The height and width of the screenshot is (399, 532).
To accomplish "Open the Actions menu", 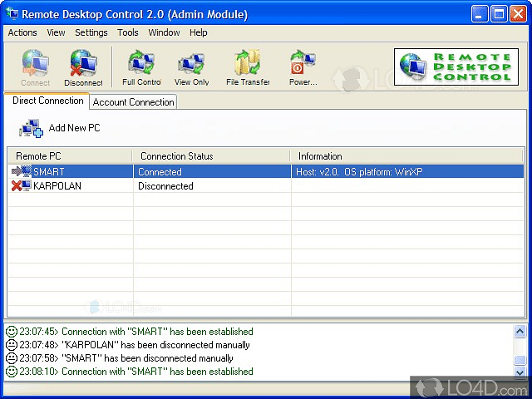I will click(22, 32).
